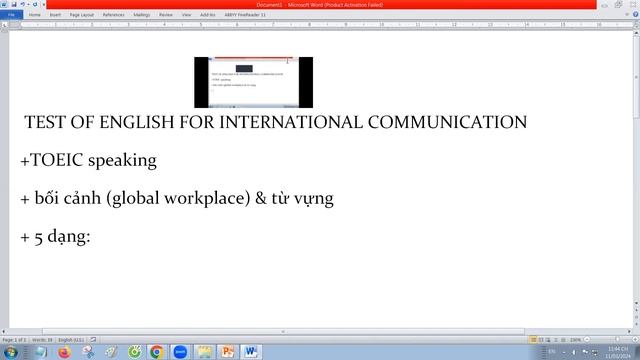
Task: Switch to Full Screen Reading view
Action: point(541,340)
